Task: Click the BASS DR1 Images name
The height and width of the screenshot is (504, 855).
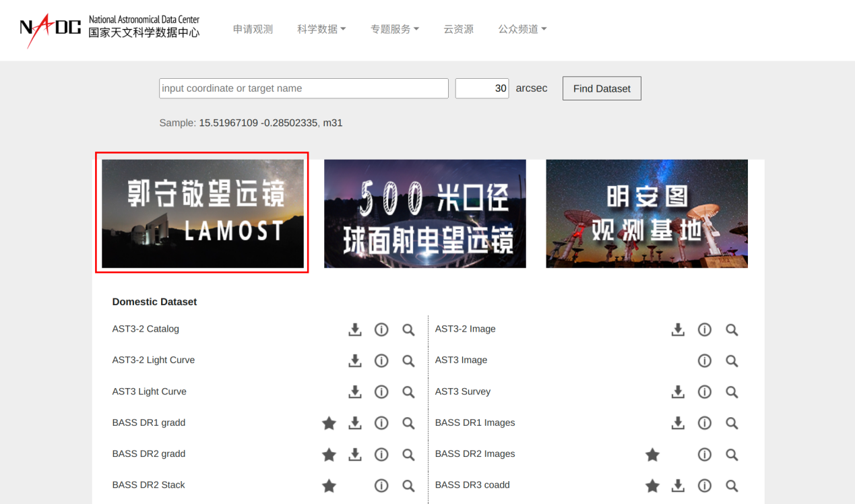Action: click(x=475, y=422)
